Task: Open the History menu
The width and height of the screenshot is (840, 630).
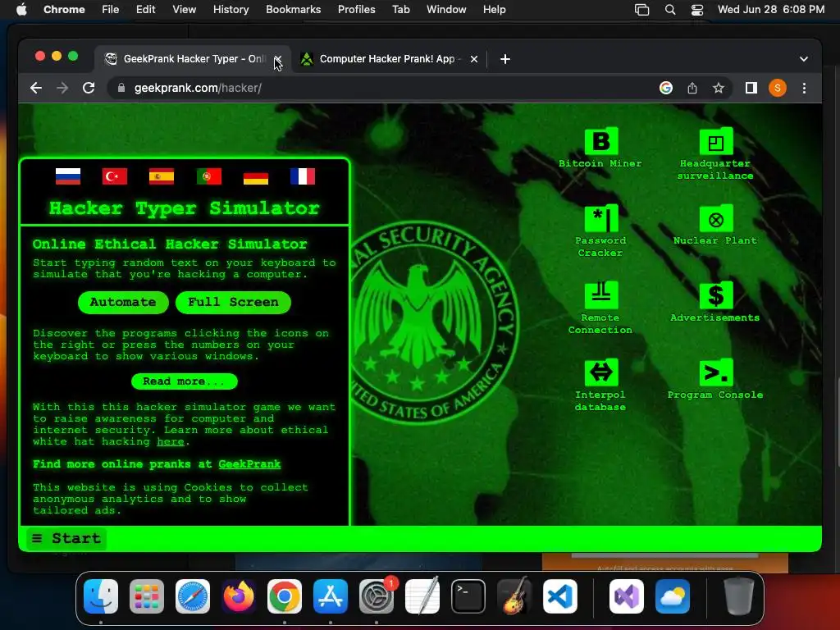Action: pos(231,9)
